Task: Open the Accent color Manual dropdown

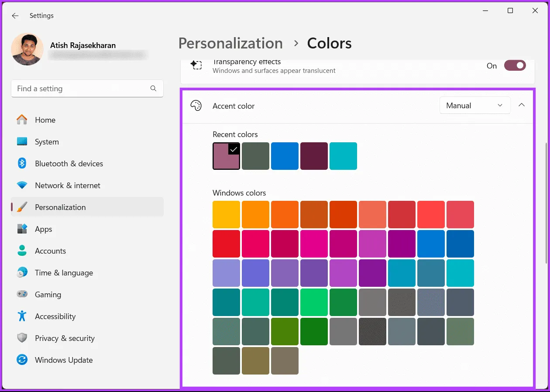Action: [474, 106]
